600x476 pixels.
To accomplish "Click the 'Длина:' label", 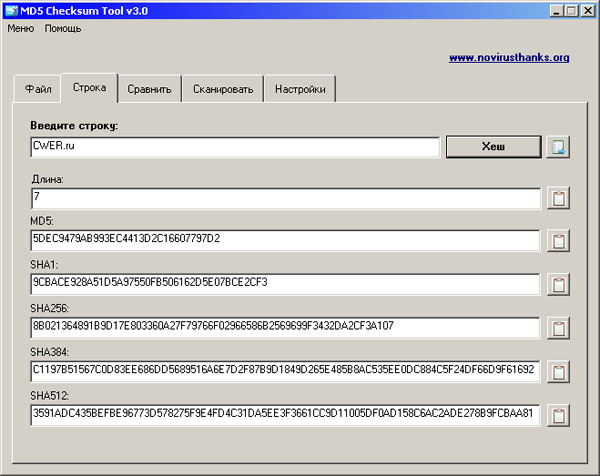I will pos(47,179).
